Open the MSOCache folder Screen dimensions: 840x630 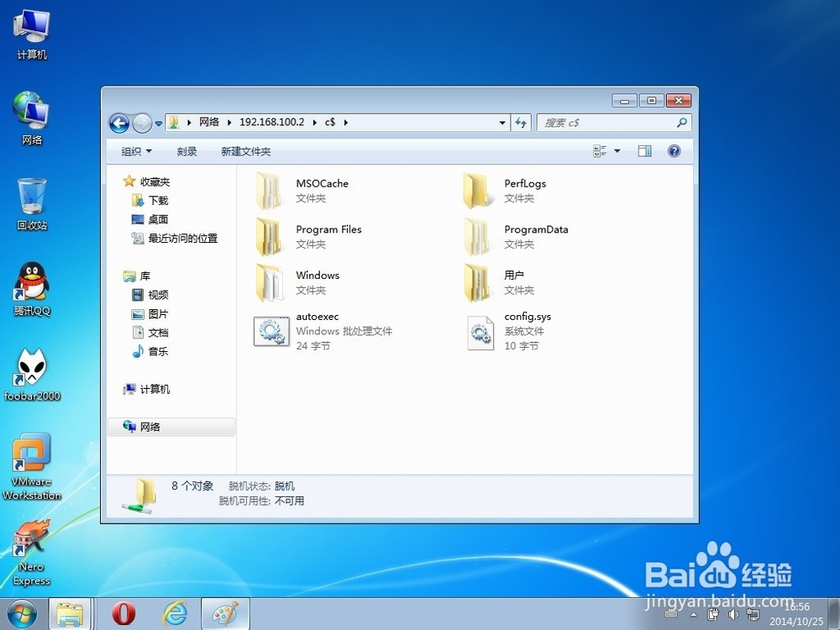coord(302,190)
